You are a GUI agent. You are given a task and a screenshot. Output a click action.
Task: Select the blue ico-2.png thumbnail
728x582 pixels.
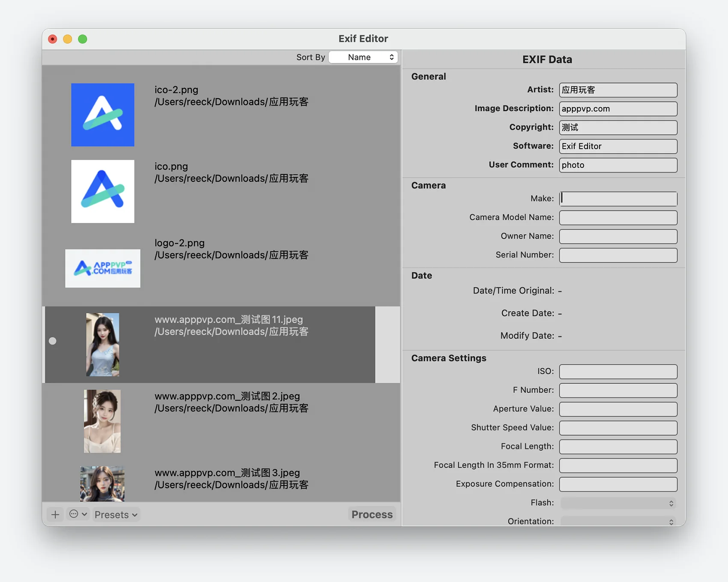pyautogui.click(x=103, y=115)
